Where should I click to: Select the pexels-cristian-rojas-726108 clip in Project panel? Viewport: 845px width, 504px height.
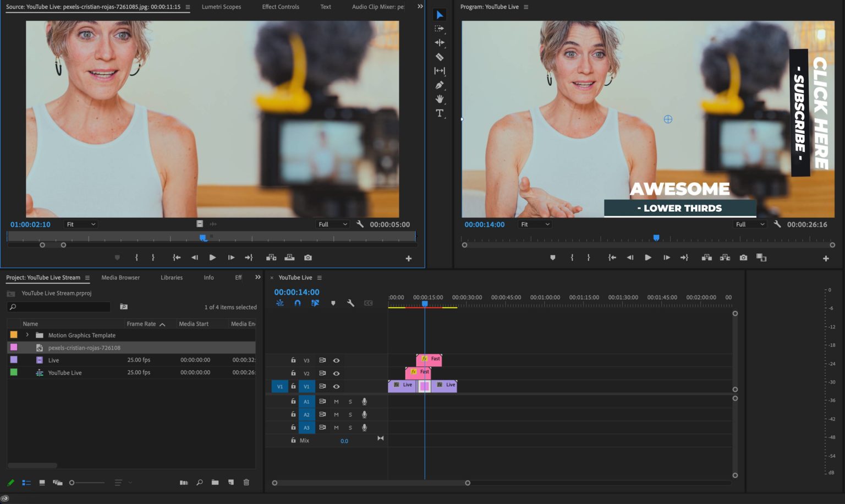[x=84, y=347]
